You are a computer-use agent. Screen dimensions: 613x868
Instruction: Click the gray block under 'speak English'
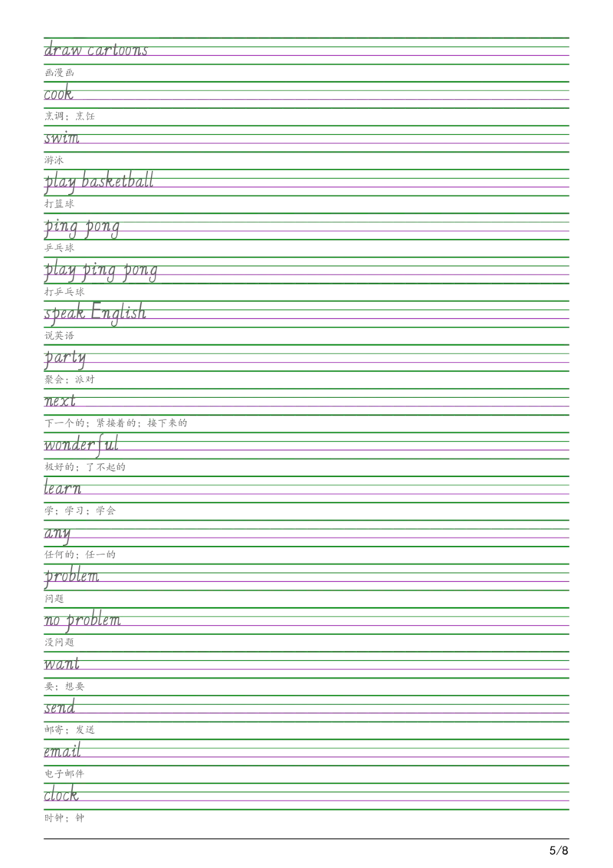click(x=61, y=335)
